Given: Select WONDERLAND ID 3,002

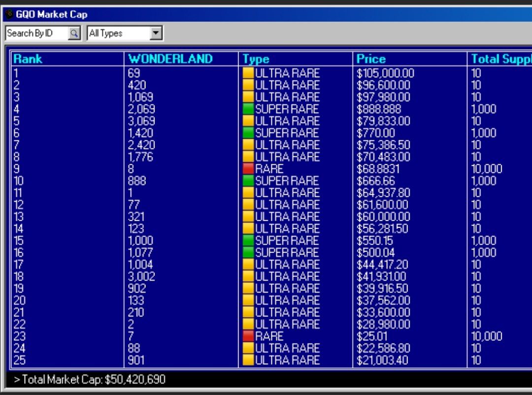Looking at the screenshot, I should (141, 277).
